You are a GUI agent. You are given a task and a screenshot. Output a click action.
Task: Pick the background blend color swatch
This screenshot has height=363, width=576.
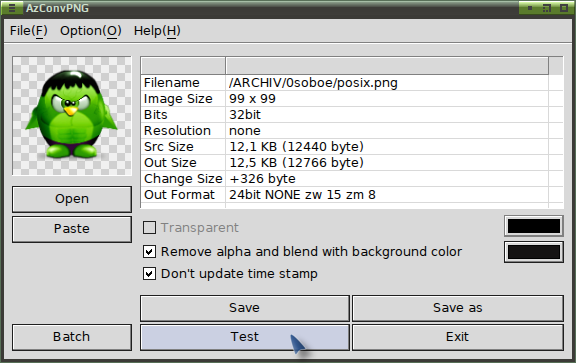[x=534, y=252]
